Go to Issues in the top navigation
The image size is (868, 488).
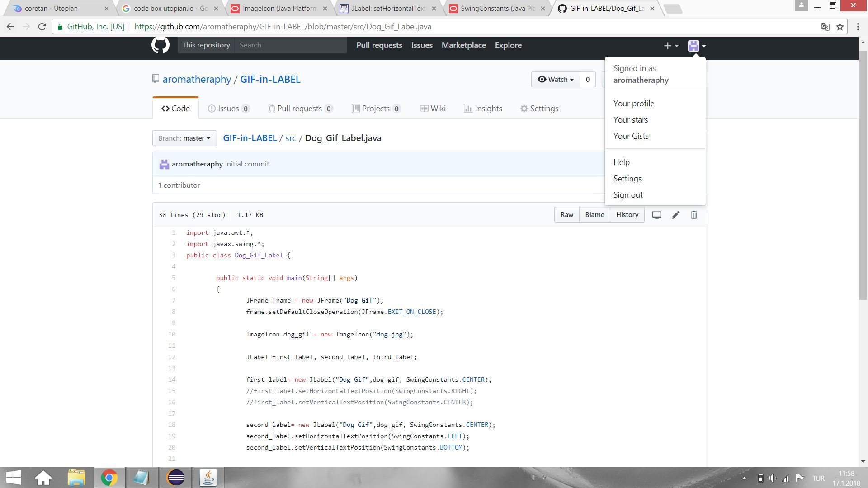coord(422,45)
